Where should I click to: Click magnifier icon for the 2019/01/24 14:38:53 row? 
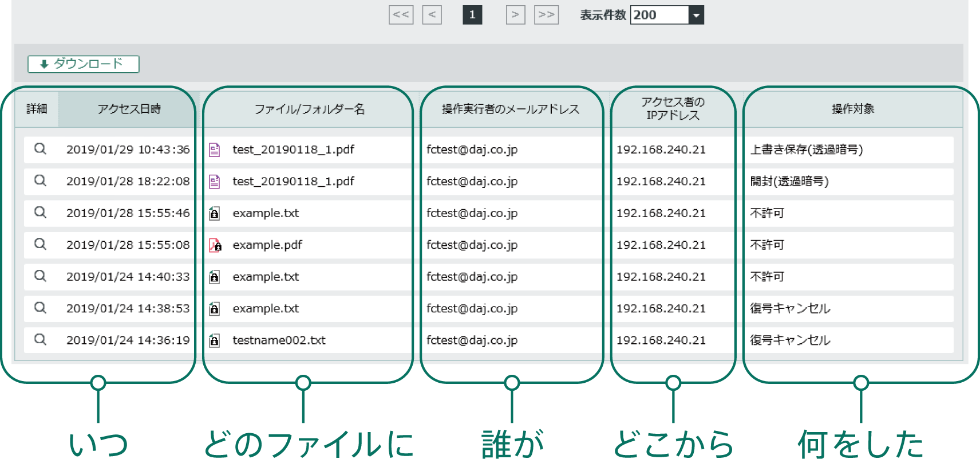pyautogui.click(x=40, y=308)
